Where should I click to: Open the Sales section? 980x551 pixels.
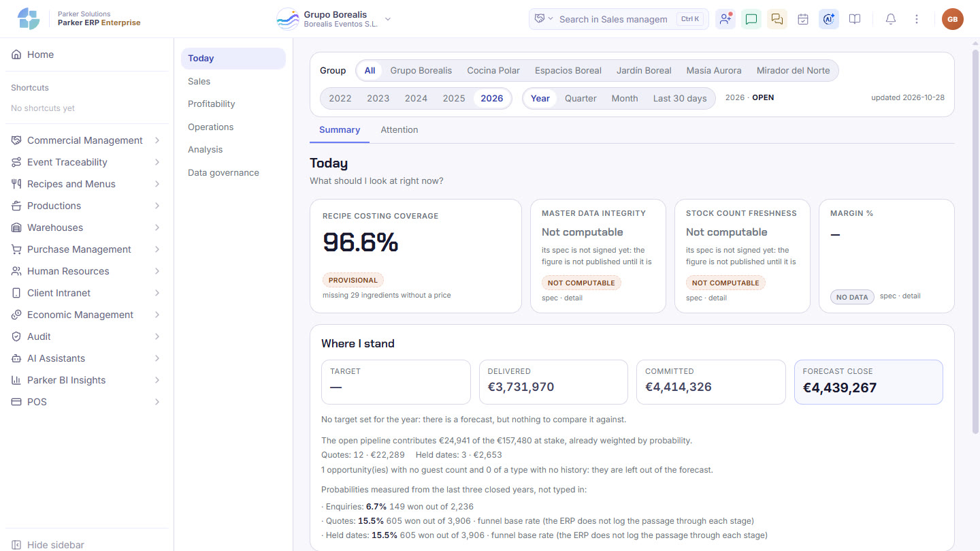233,81
